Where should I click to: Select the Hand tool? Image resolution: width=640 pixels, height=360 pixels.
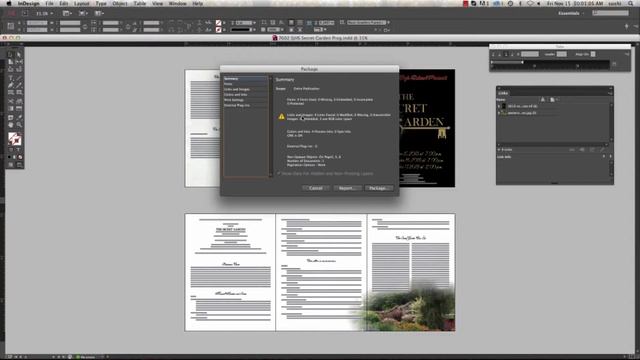point(11,125)
